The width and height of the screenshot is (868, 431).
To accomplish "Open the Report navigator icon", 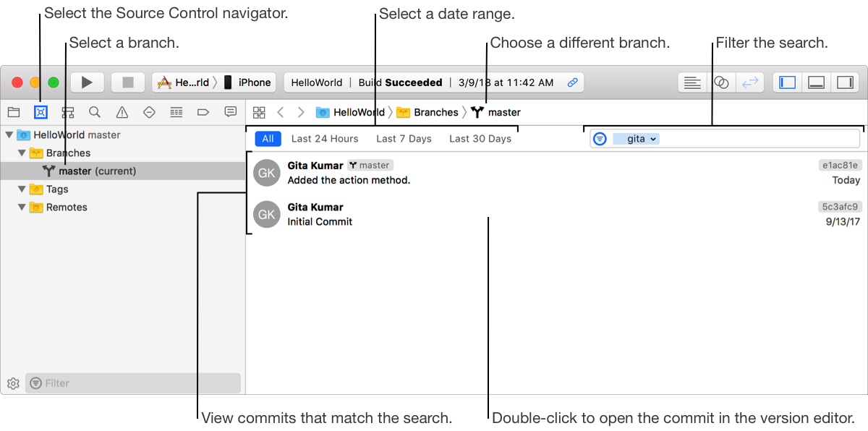I will [x=231, y=112].
